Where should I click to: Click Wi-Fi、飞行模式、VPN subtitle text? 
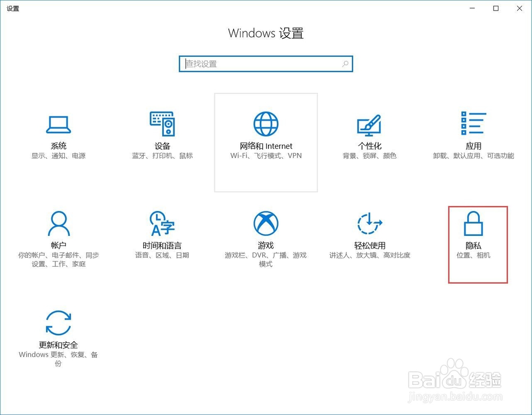(x=265, y=156)
